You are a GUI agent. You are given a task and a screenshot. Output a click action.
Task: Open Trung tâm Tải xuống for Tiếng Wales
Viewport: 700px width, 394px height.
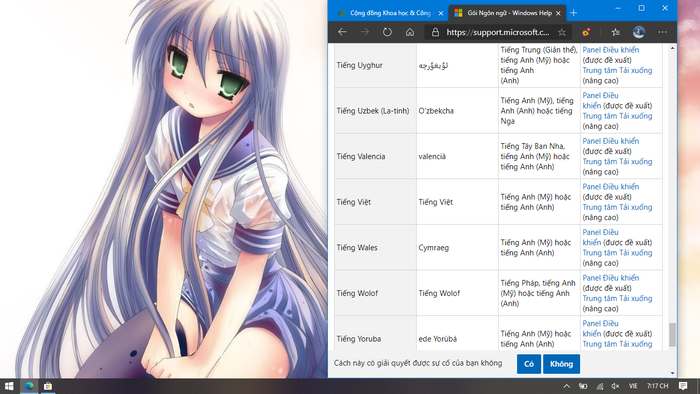[617, 253]
